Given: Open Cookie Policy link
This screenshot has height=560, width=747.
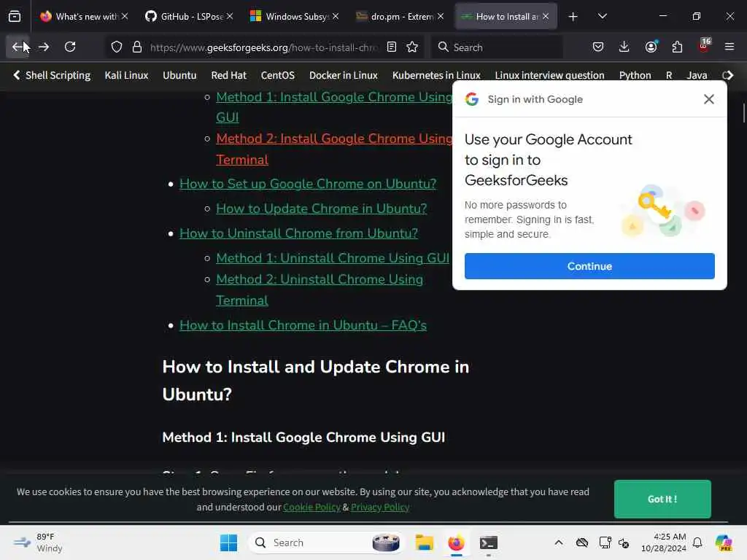Looking at the screenshot, I should coord(312,507).
